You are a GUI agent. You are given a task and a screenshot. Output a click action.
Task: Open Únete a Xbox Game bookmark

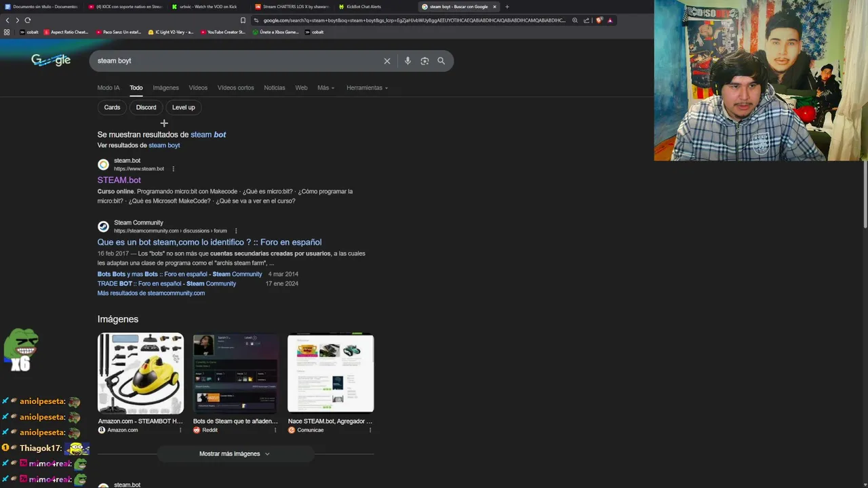click(x=275, y=32)
